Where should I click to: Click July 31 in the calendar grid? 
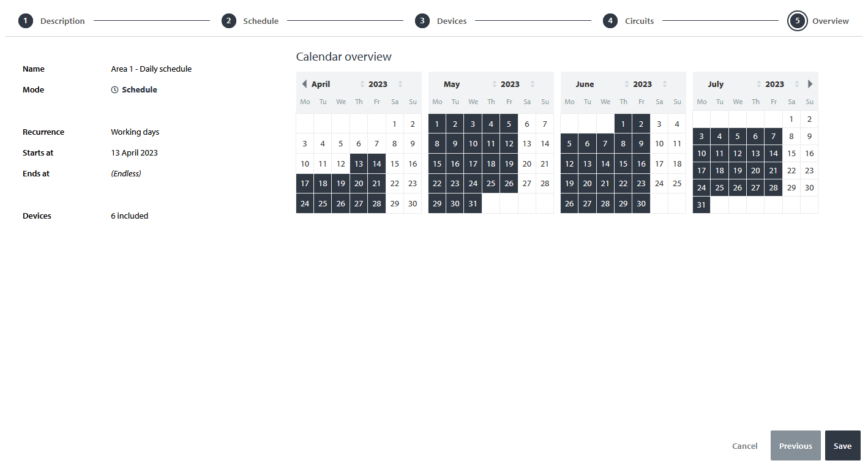click(702, 204)
